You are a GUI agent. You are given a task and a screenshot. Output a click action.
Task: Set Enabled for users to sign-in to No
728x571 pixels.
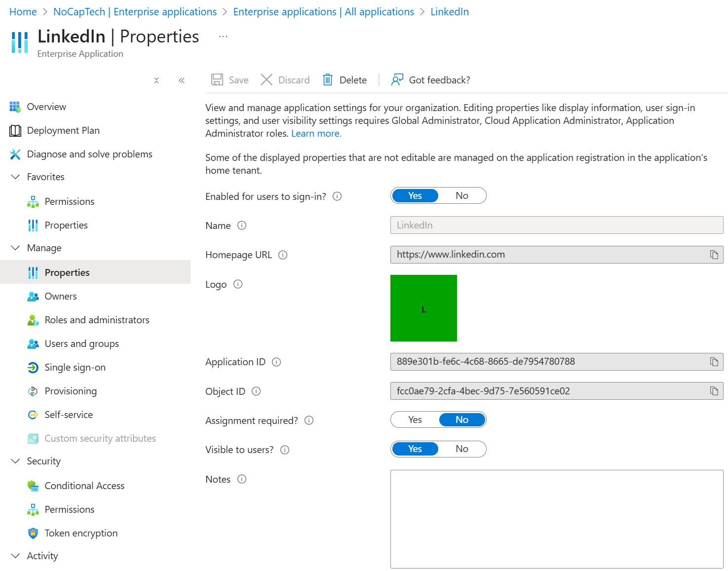(462, 196)
